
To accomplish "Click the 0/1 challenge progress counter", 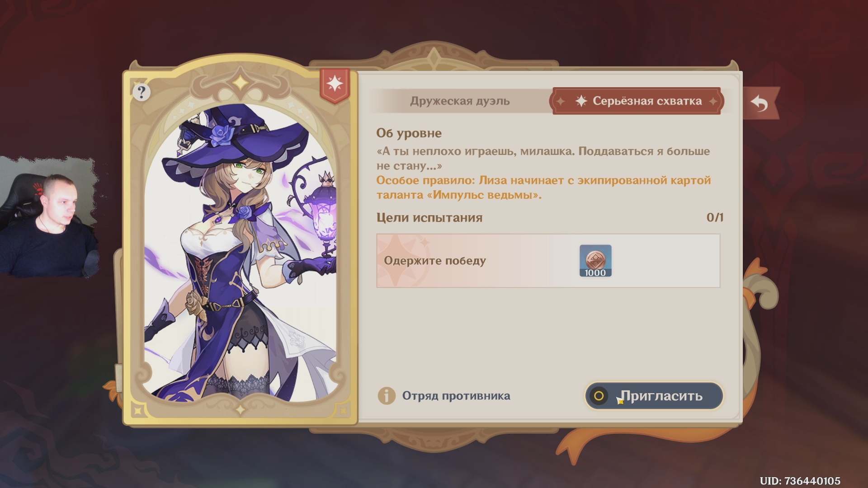I will [x=715, y=217].
